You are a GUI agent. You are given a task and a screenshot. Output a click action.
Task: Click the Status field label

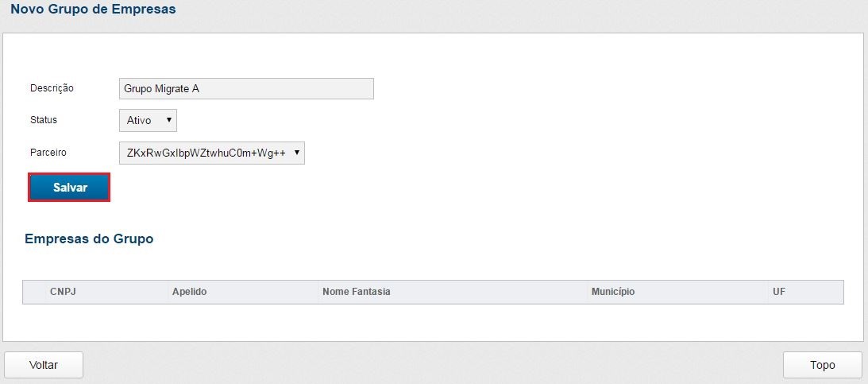click(x=44, y=120)
